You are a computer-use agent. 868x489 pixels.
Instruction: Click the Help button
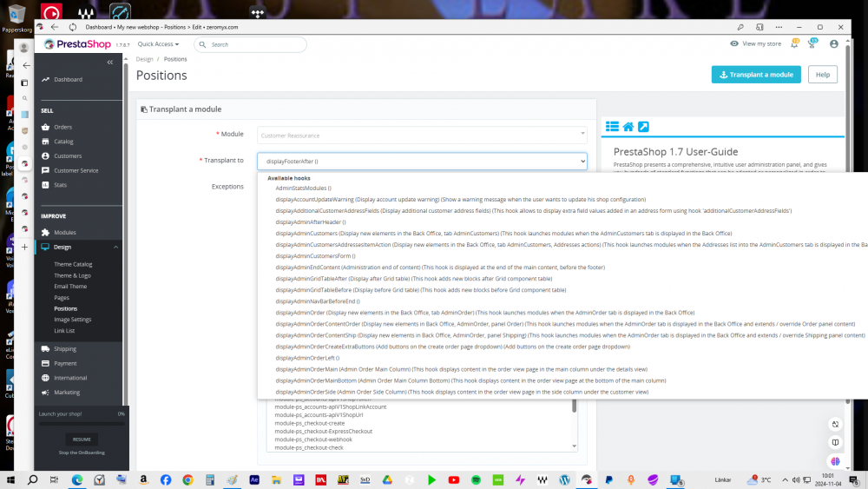823,74
